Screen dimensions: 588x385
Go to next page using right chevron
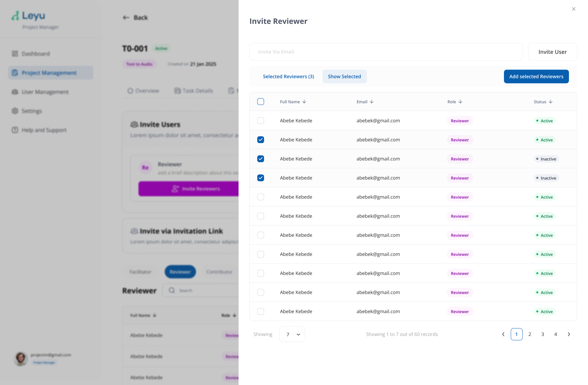569,334
